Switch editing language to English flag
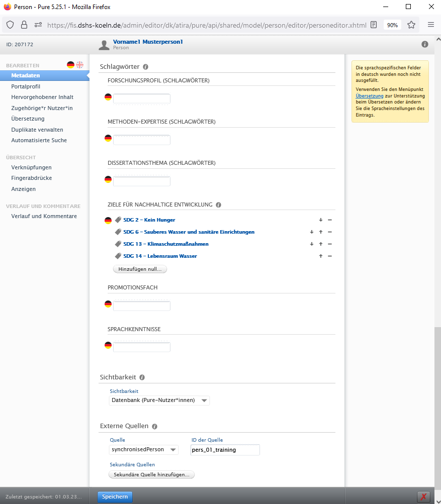 pyautogui.click(x=79, y=65)
